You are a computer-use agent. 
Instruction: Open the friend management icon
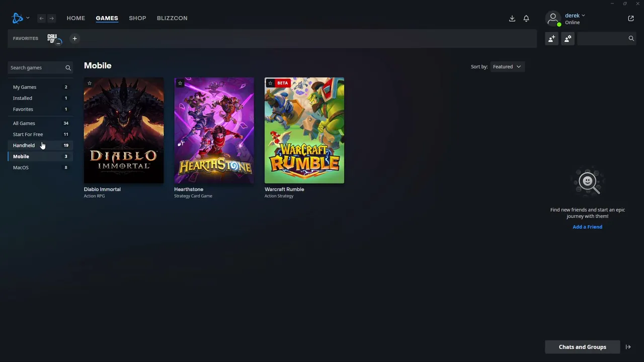[x=568, y=39]
